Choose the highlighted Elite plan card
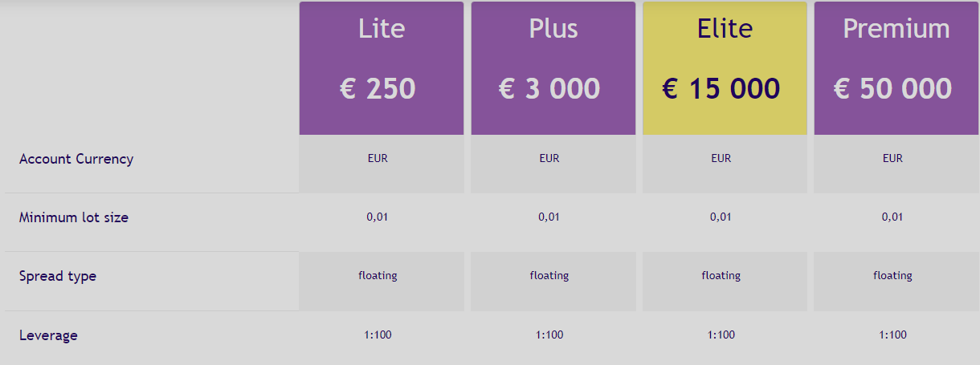Viewport: 980px width, 365px height. pyautogui.click(x=725, y=68)
